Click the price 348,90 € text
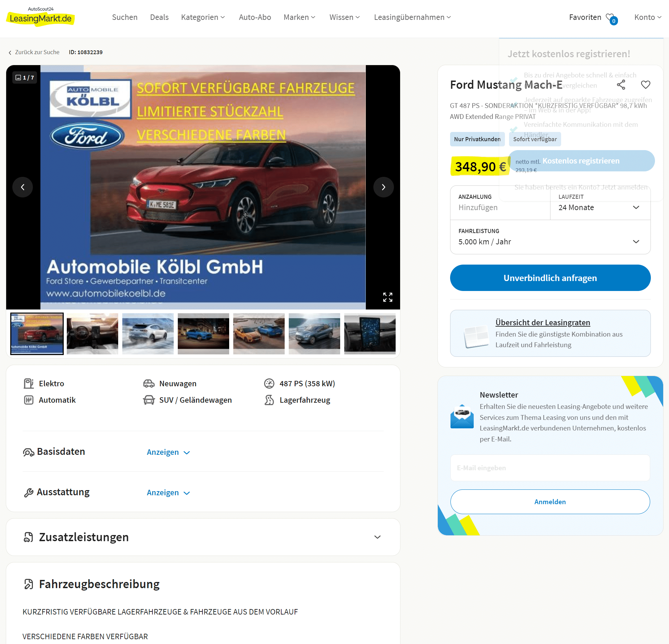 click(x=480, y=167)
